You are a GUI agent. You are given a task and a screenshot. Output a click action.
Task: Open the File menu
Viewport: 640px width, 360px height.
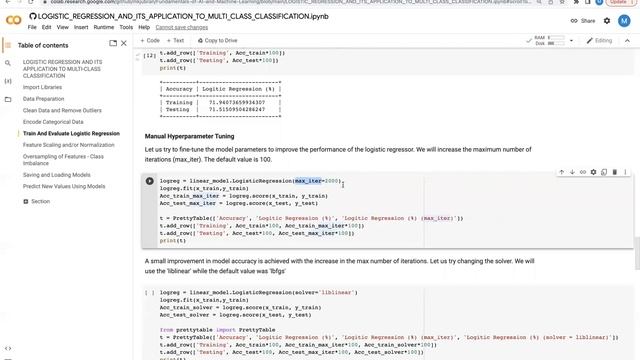click(x=32, y=27)
